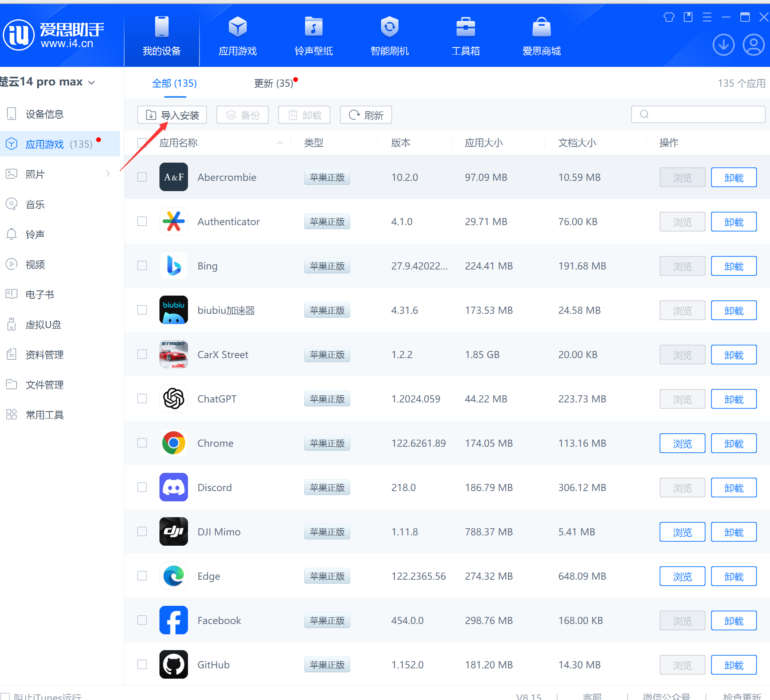Switch to the 全部 (135) tab

click(x=174, y=83)
